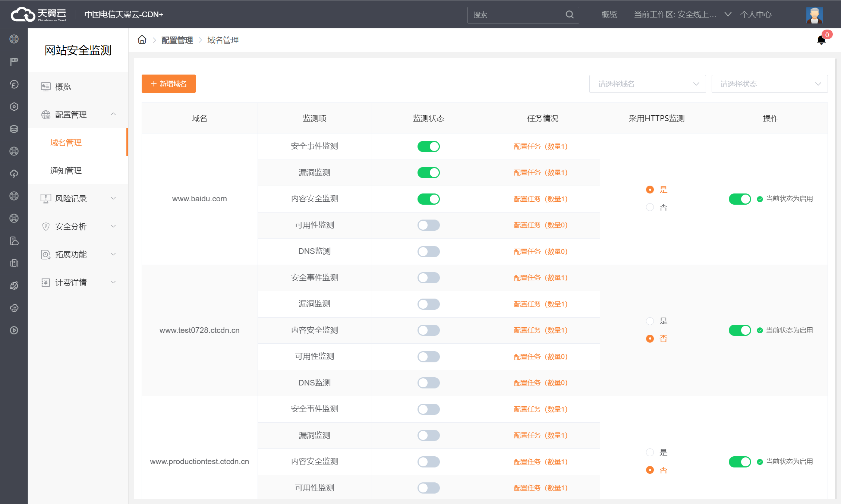This screenshot has width=841, height=504.
Task: Click the 新增域名 button
Action: 168,84
